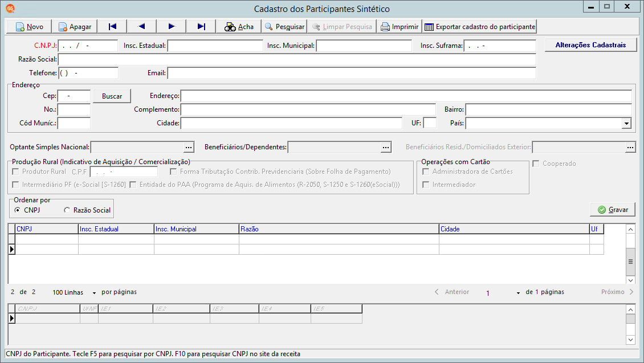644x363 pixels.
Task: Open Pesquisar with magnifier icon
Action: click(x=269, y=27)
